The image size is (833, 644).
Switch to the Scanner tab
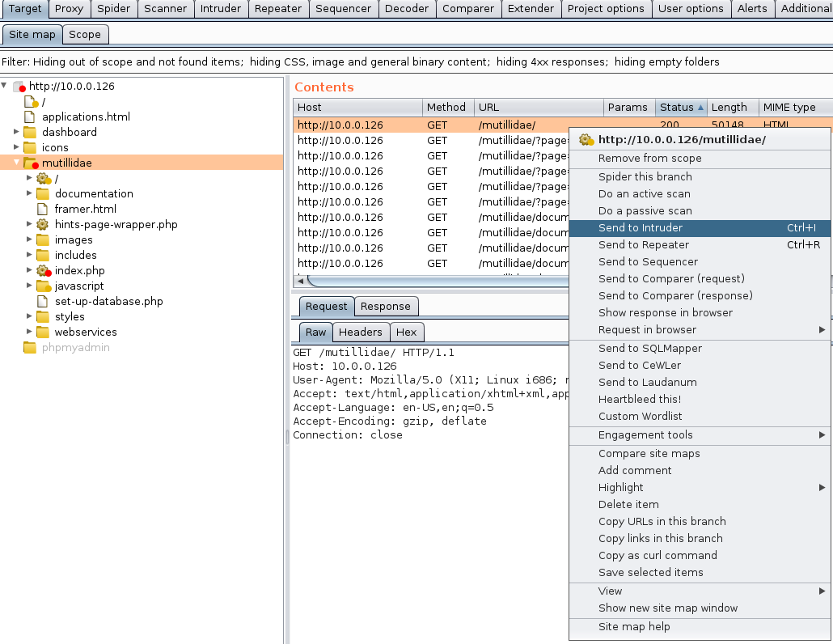coord(165,9)
